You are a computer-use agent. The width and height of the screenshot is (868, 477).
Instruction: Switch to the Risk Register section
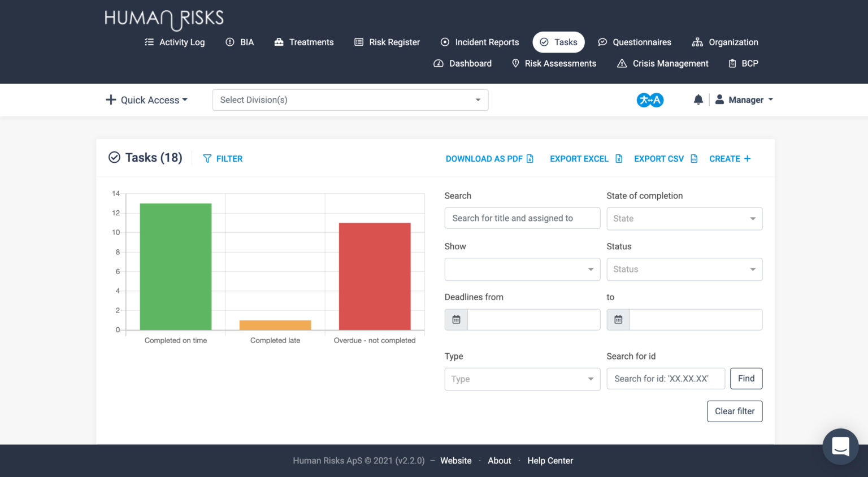tap(387, 42)
